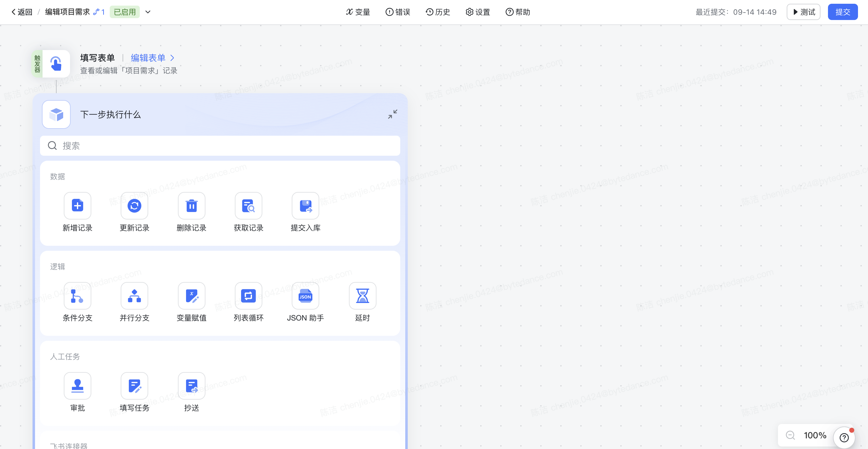Click the 查看或编辑「项目需求」记录 description
This screenshot has width=868, height=449.
pyautogui.click(x=129, y=70)
